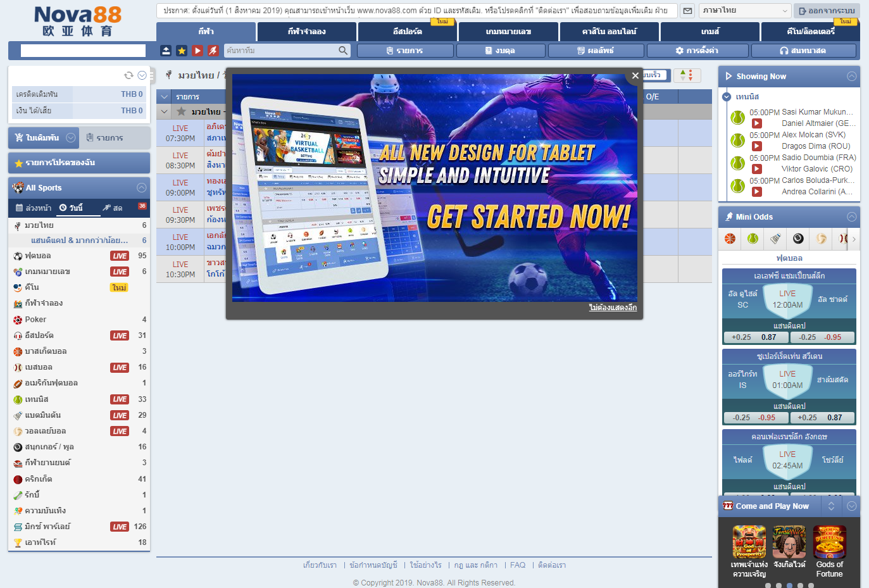
Task: Click the FAQ footer link
Action: (x=518, y=565)
